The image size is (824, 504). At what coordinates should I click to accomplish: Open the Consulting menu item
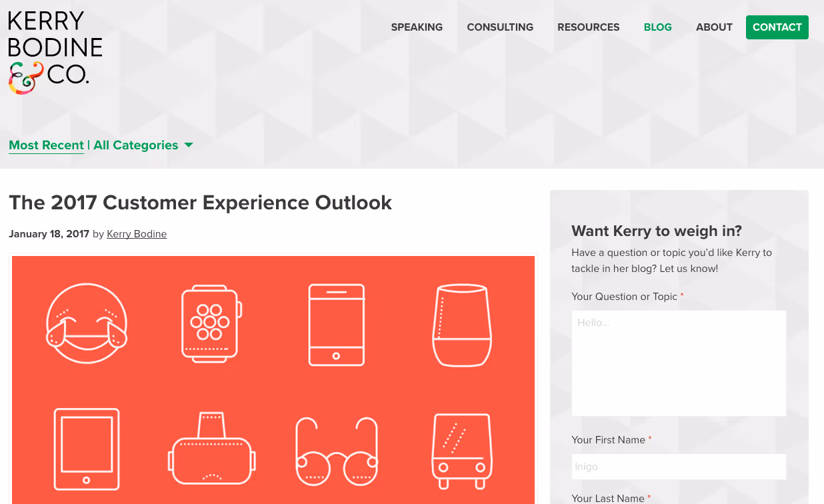500,27
